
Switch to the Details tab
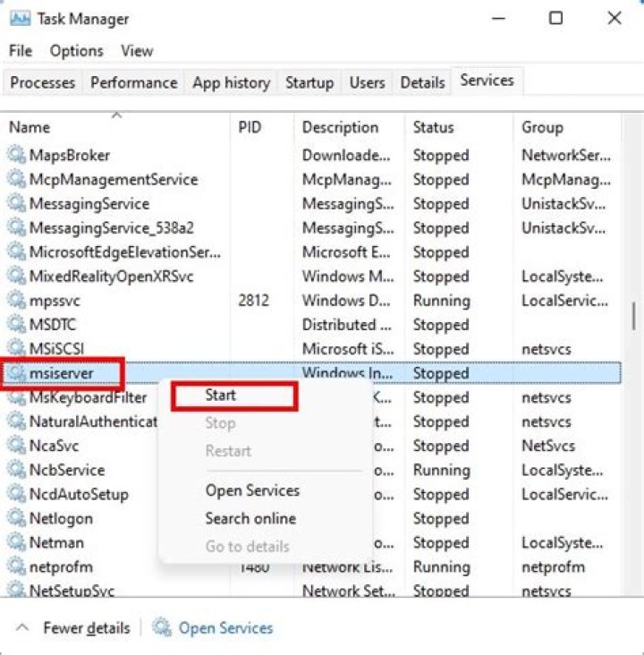click(422, 82)
